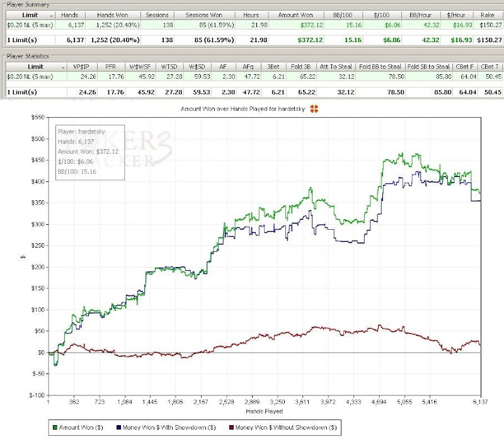
Task: Click the Hours column header
Action: pos(251,15)
